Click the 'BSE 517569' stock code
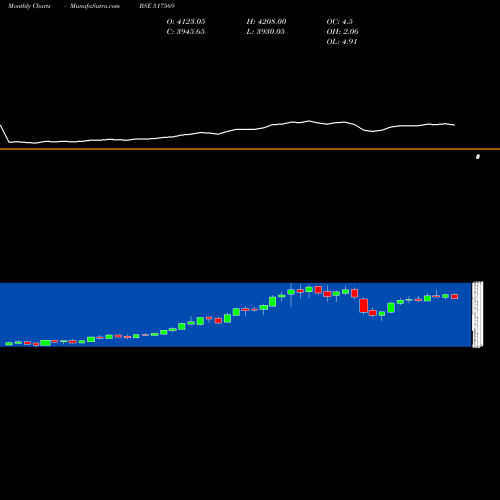 157,6
